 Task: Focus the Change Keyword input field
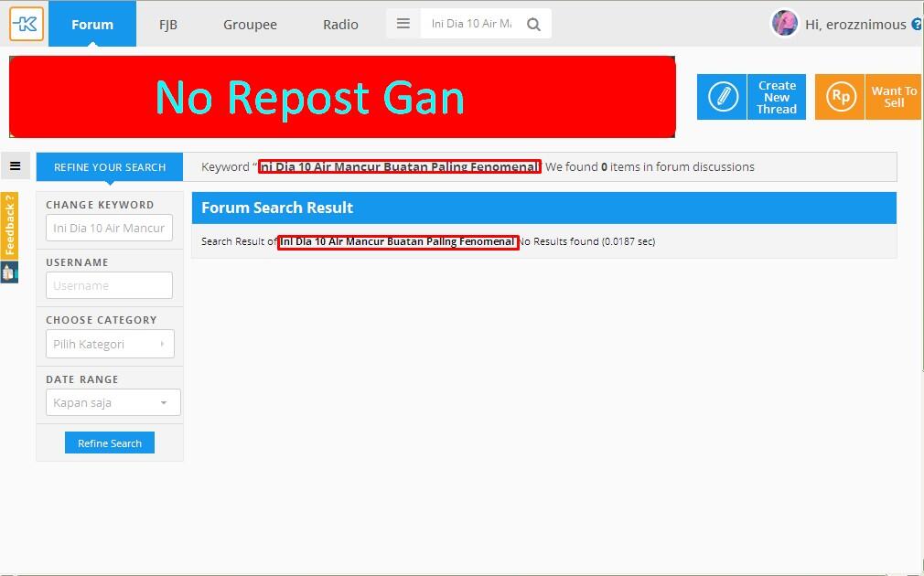coord(109,228)
